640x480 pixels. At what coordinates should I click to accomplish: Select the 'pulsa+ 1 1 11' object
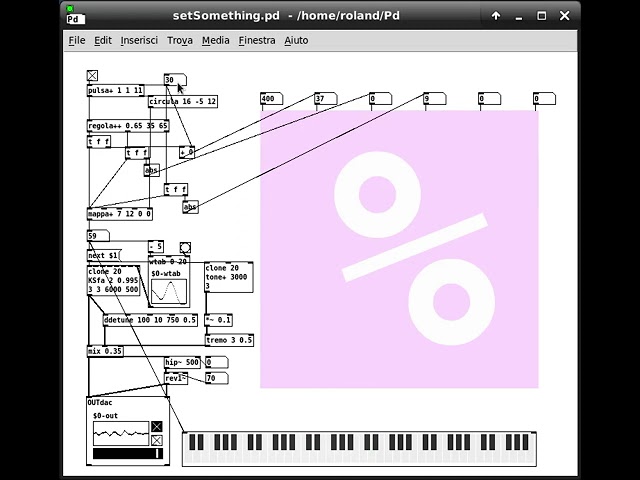click(x=116, y=91)
